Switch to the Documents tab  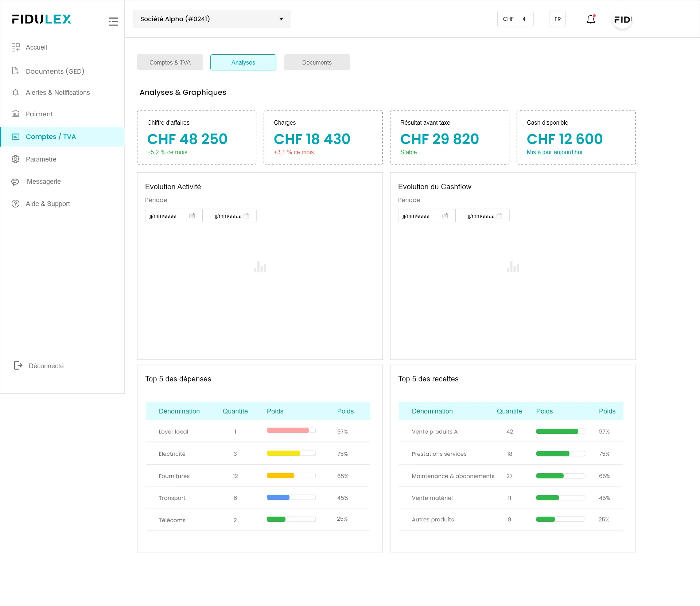click(316, 62)
